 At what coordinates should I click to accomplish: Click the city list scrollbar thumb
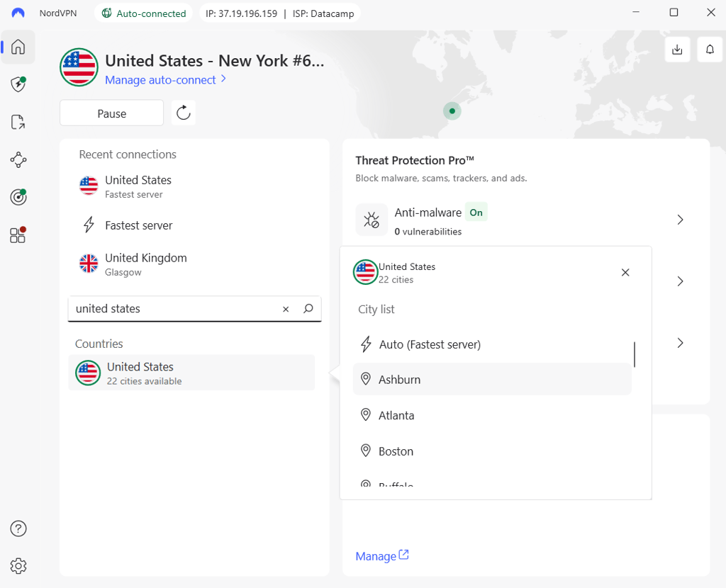tap(635, 355)
